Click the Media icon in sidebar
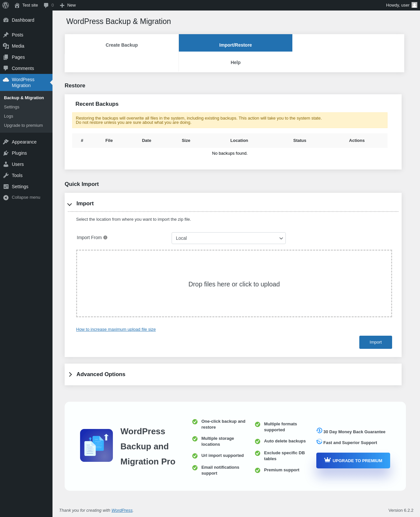The width and height of the screenshot is (420, 517). [x=6, y=46]
